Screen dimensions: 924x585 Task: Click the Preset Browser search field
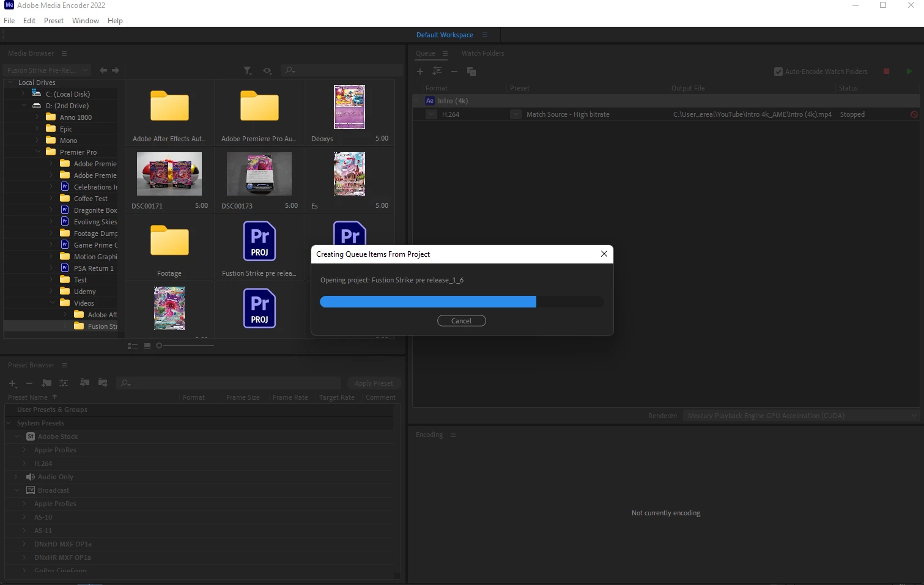(x=228, y=383)
